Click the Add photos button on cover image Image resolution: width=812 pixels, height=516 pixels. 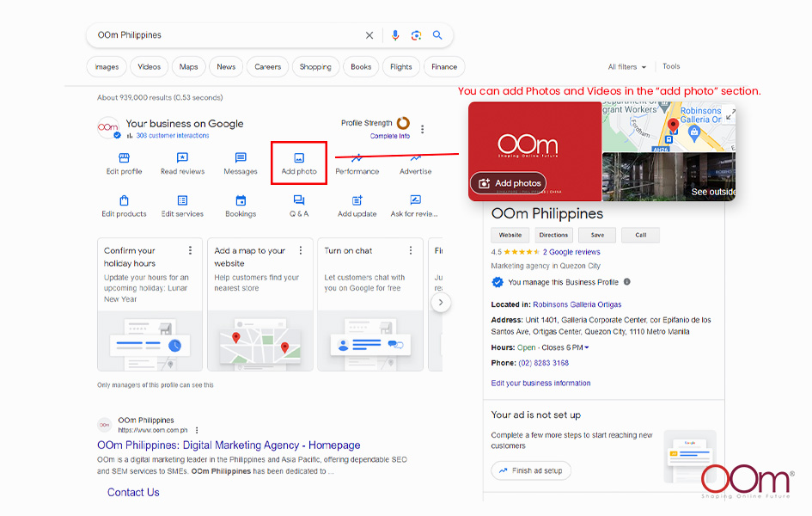click(x=509, y=183)
